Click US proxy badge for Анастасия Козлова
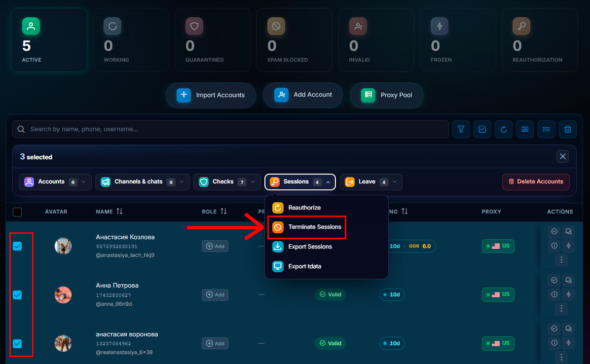 point(498,246)
